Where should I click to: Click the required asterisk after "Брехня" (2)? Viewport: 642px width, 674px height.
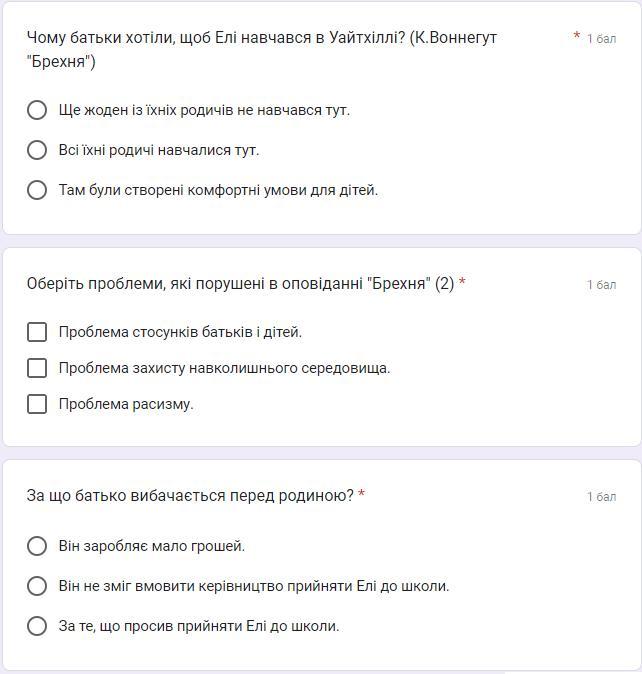(462, 283)
